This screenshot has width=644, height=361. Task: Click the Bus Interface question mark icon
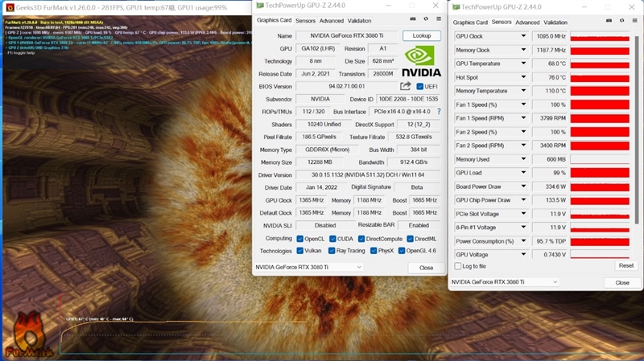pos(439,111)
